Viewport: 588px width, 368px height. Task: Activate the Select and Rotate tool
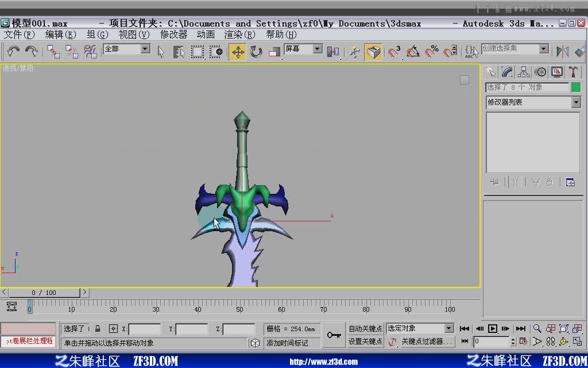point(256,52)
